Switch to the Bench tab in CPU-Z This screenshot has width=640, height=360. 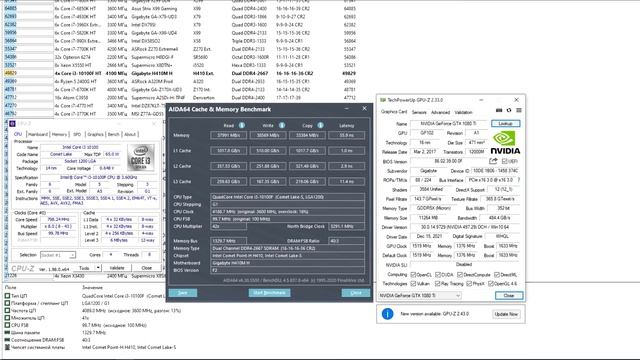point(113,134)
